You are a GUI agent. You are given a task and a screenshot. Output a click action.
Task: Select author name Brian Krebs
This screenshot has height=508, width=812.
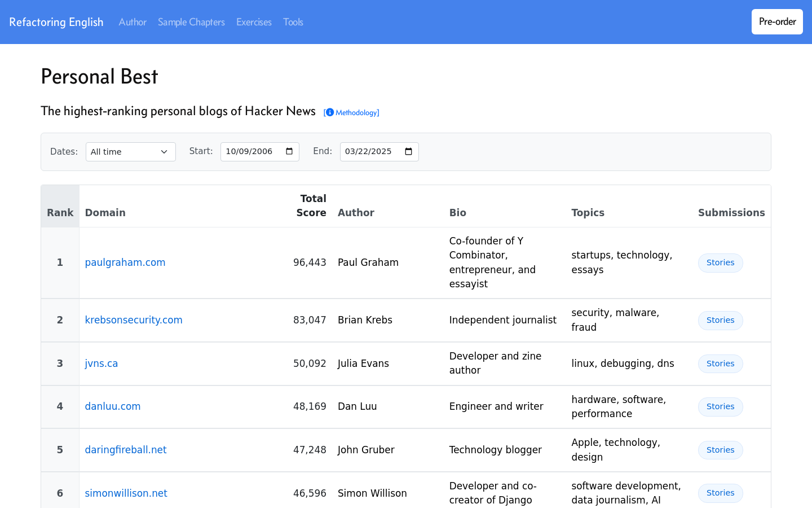click(x=365, y=320)
